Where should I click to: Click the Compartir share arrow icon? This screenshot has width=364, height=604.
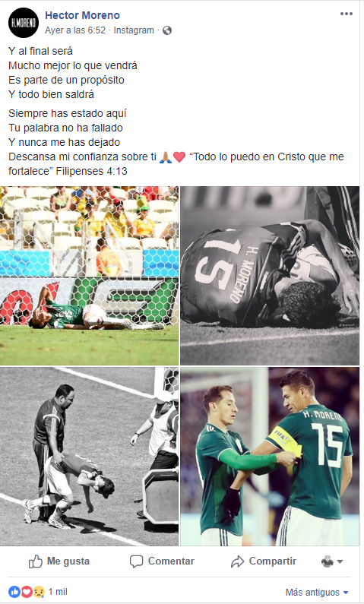tap(237, 561)
